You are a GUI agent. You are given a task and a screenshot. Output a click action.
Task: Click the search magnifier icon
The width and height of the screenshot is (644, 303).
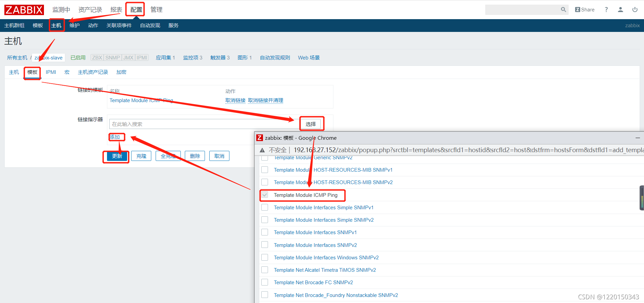(563, 10)
